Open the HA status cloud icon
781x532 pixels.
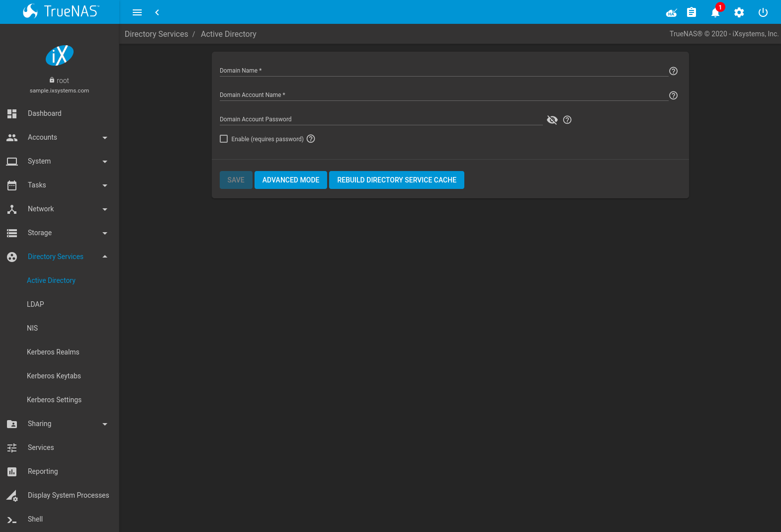672,12
